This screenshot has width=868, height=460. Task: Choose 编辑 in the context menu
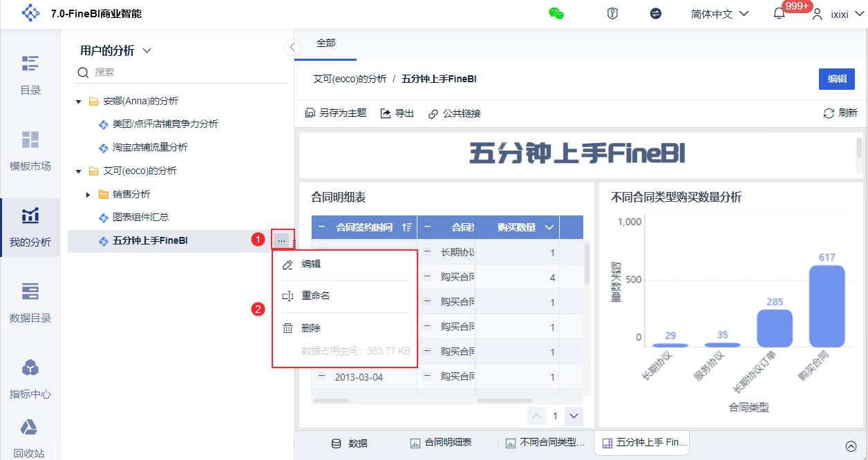(345, 265)
